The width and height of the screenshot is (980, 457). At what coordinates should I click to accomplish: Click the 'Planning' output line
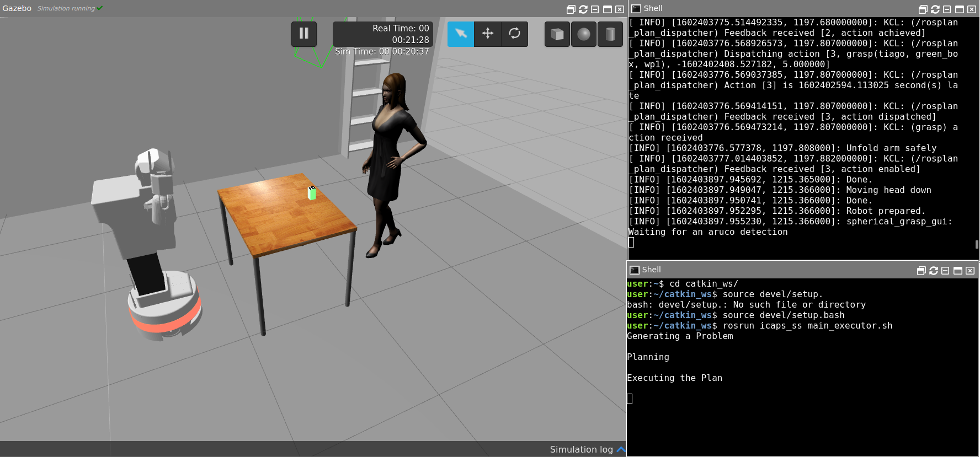648,357
